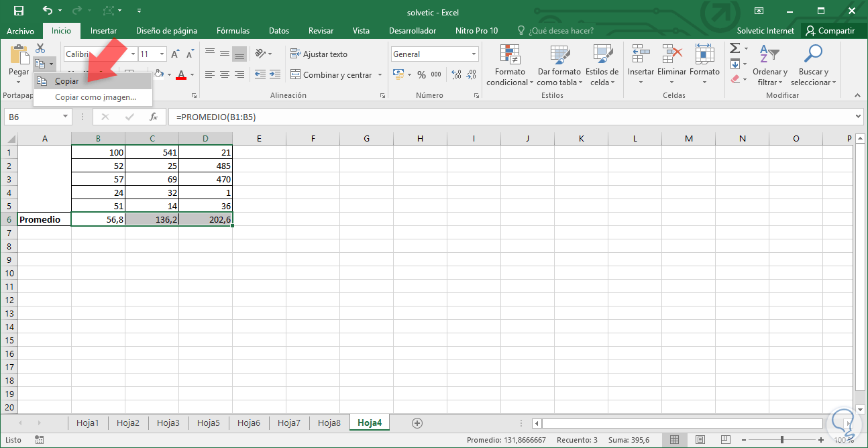Switch to the Hoja1 sheet tab
Image resolution: width=868 pixels, height=448 pixels.
point(88,423)
